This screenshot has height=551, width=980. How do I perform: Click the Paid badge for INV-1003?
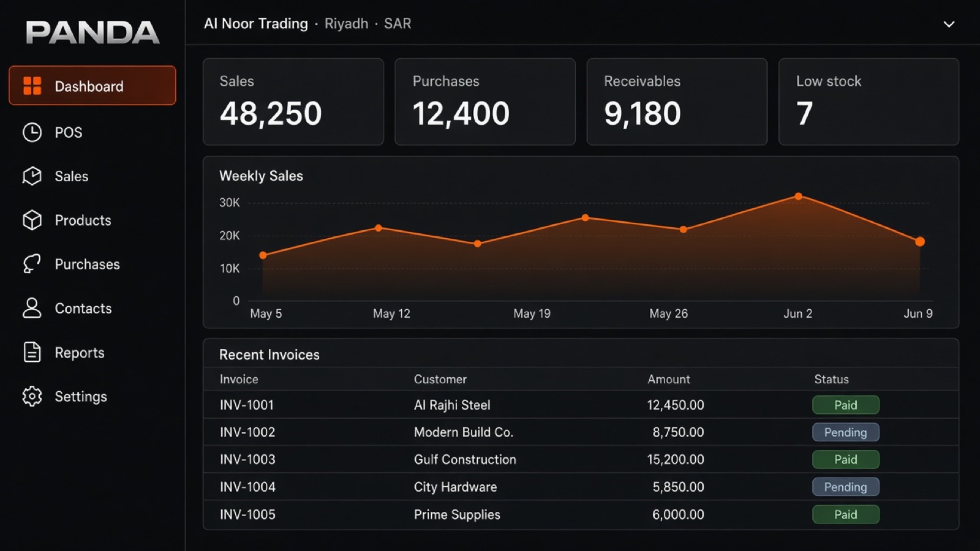pos(846,459)
